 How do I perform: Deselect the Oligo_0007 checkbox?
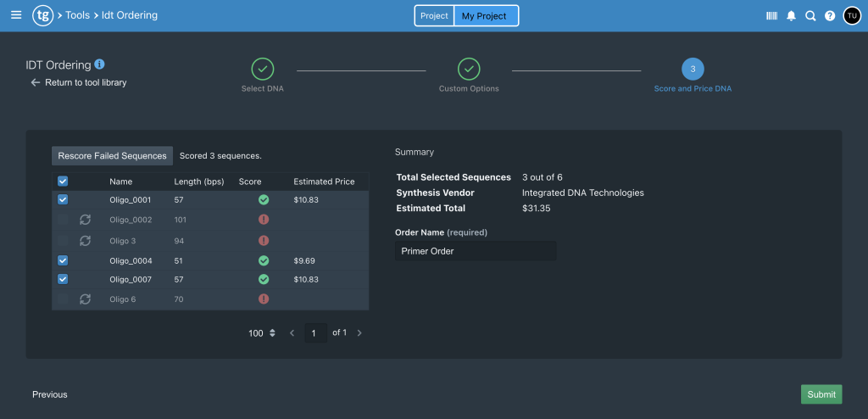63,279
